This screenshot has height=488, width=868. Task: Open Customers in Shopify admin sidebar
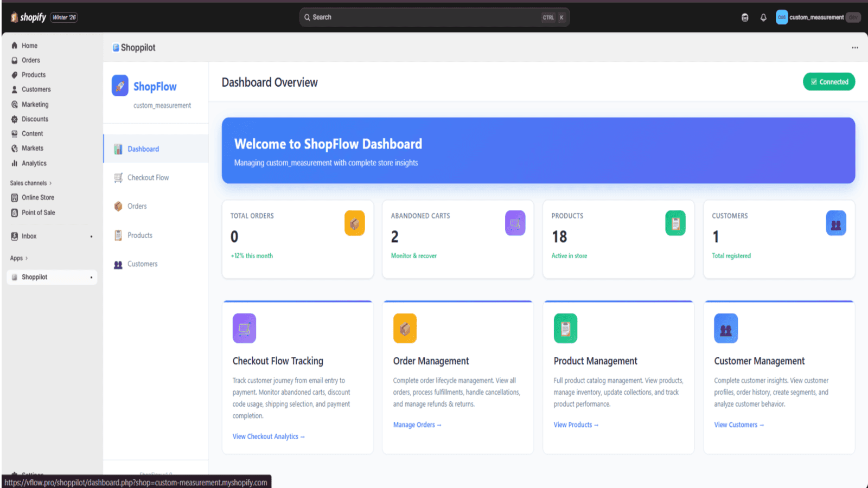tap(36, 89)
